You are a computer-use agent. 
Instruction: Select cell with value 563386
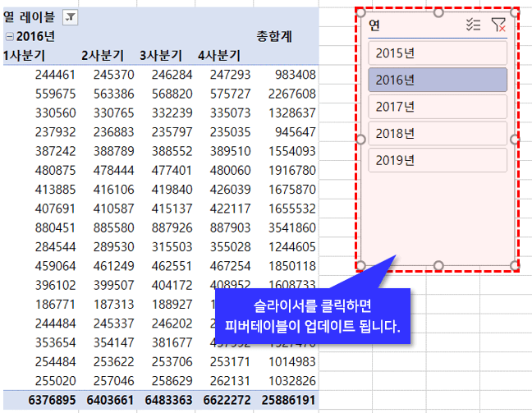point(113,94)
